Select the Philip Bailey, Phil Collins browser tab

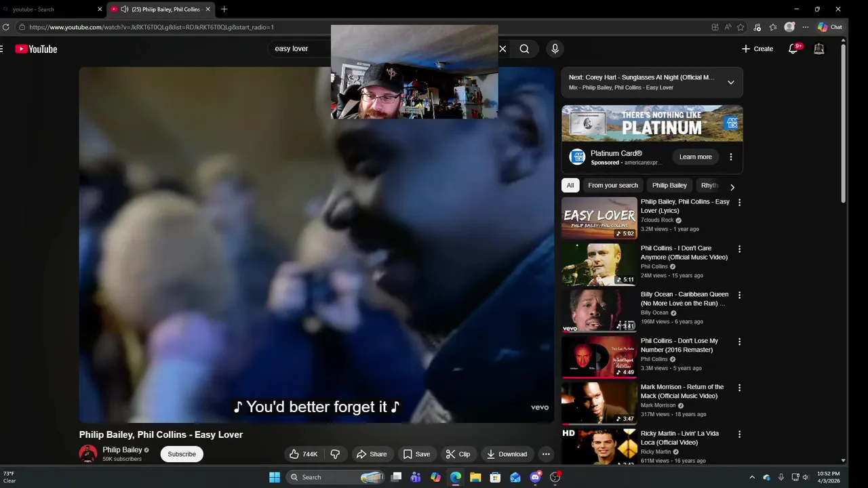(161, 9)
